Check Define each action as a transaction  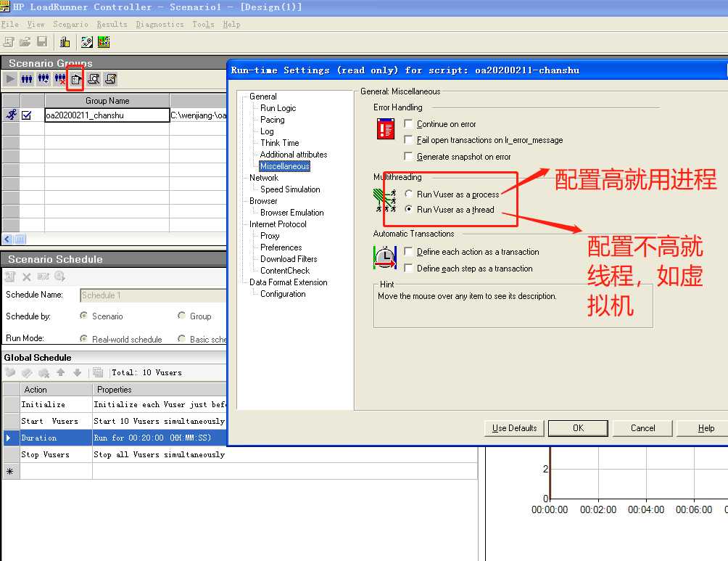click(408, 251)
